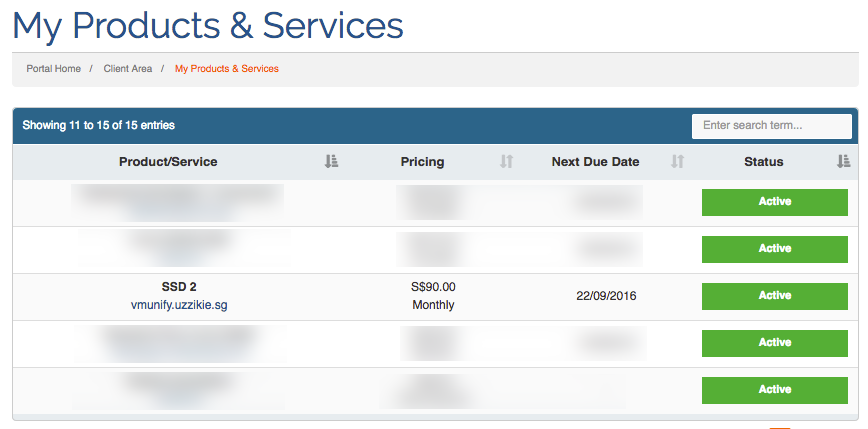Open the Client Area breadcrumb link
868x429 pixels.
point(128,69)
